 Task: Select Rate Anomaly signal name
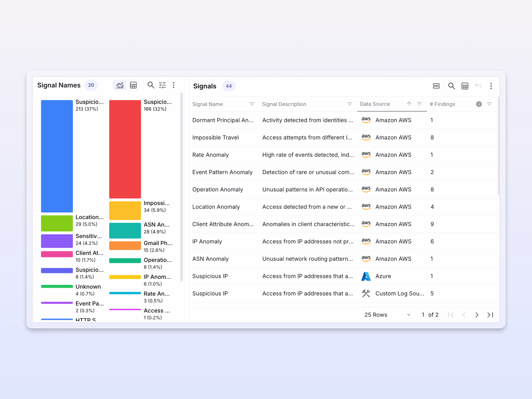[x=210, y=155]
